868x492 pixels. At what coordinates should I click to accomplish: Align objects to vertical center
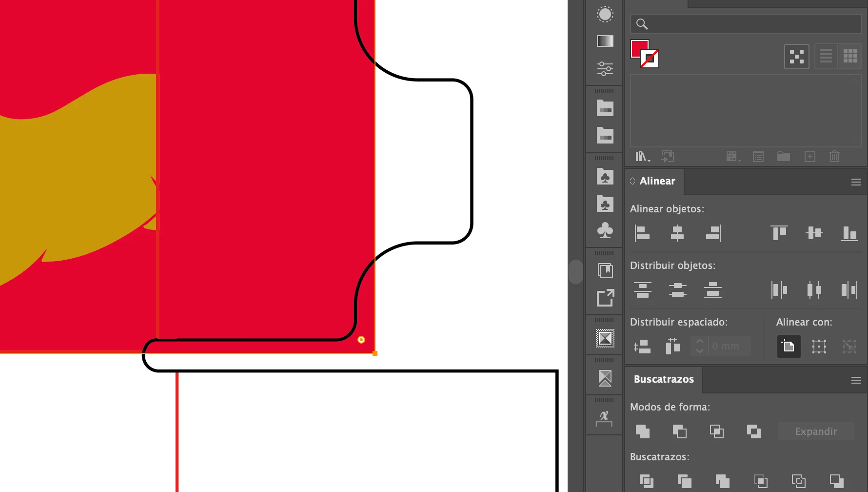(814, 233)
